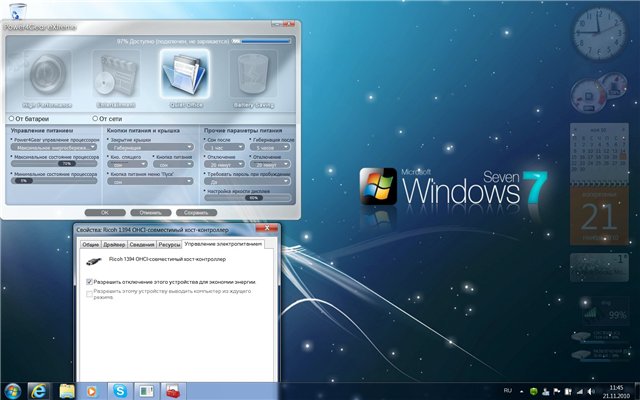Switch to the 'Общие' tab

[91, 244]
